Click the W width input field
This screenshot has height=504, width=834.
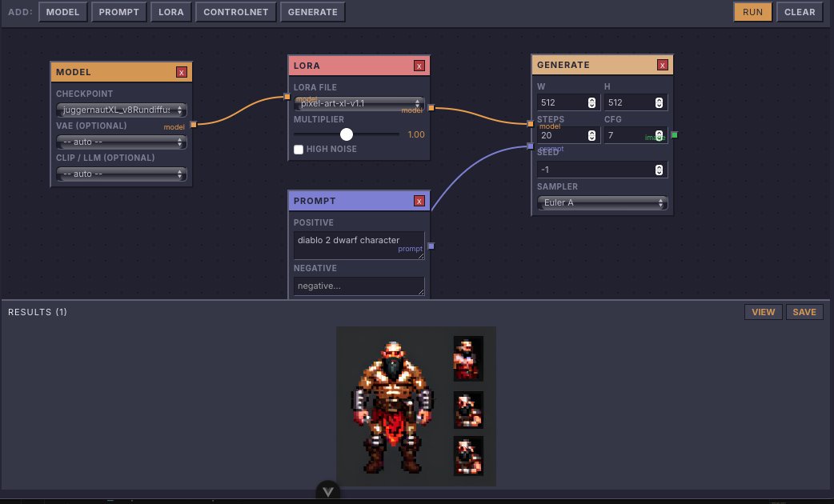568,102
